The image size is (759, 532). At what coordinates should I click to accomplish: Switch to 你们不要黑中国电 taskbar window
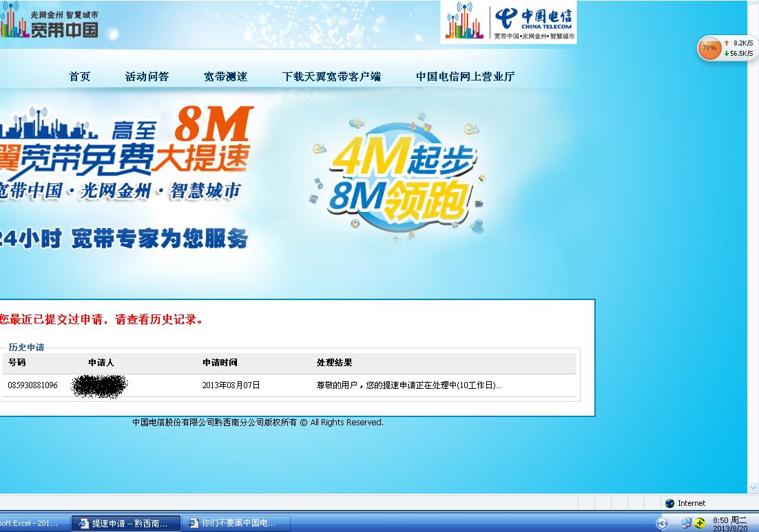[x=236, y=523]
